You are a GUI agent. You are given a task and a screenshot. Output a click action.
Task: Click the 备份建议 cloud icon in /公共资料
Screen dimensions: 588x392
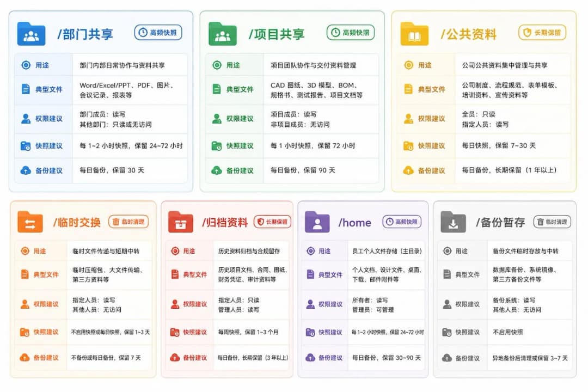coord(408,170)
